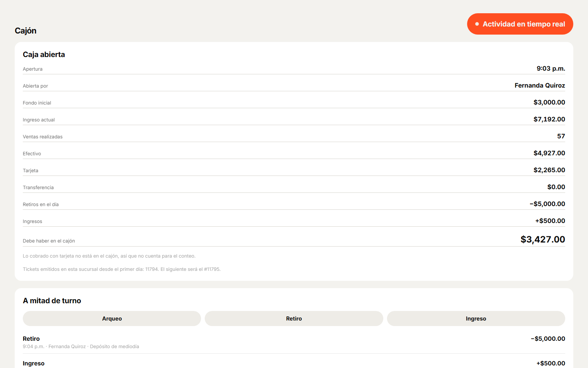Click the Ingresos label
This screenshot has height=368, width=588.
click(32, 222)
